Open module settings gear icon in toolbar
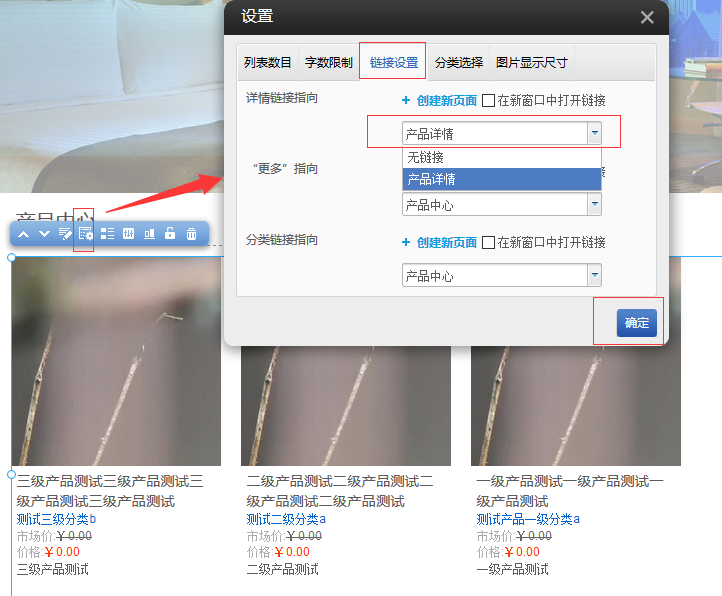Viewport: 722px width, 596px height. click(x=86, y=234)
